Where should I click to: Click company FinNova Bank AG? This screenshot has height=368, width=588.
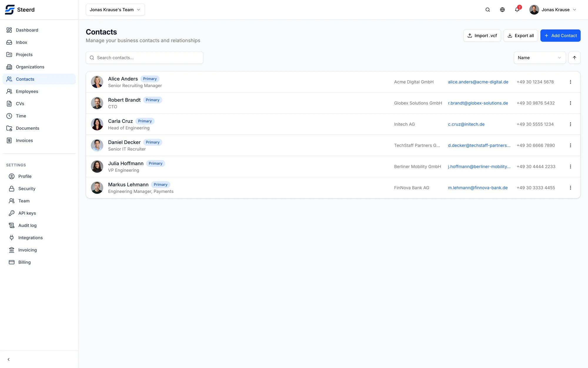(412, 188)
